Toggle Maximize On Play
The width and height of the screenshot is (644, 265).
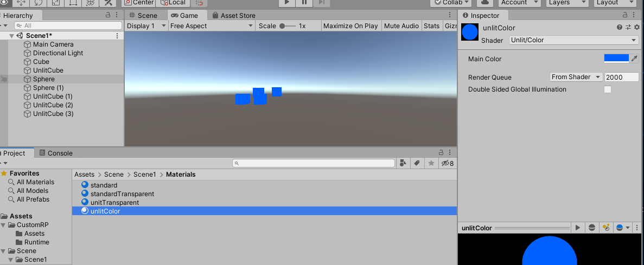350,26
